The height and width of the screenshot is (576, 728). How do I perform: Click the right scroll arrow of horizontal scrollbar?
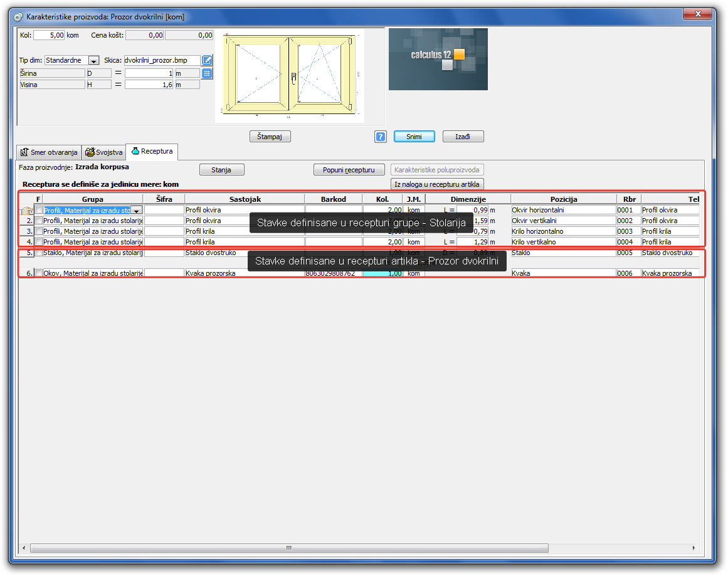694,548
